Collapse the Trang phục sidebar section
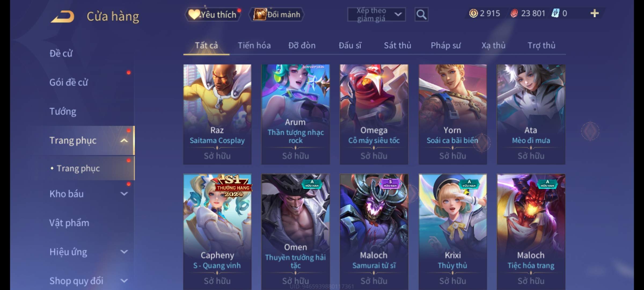644x290 pixels. [124, 140]
